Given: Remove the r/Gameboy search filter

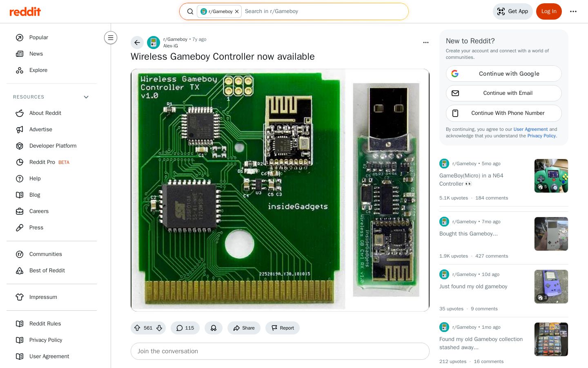Looking at the screenshot, I should click(237, 11).
